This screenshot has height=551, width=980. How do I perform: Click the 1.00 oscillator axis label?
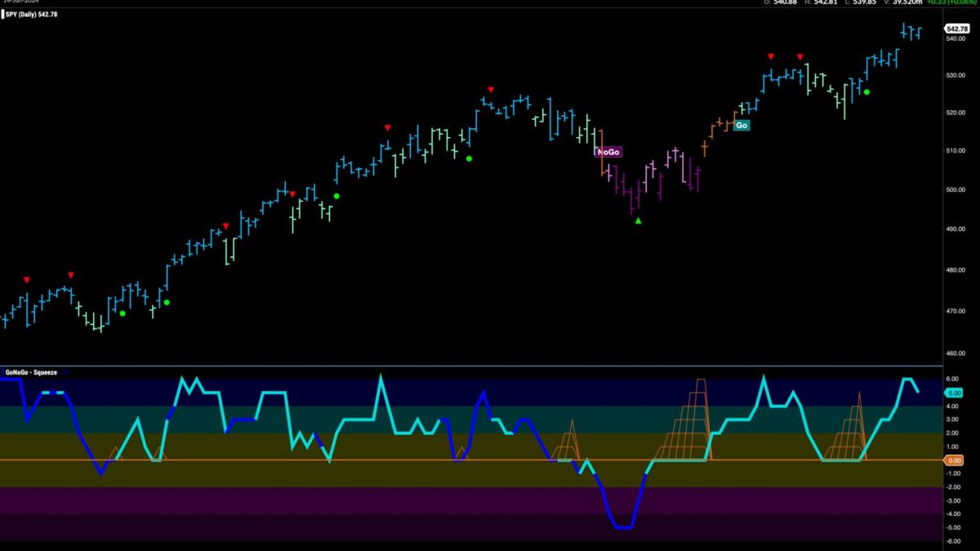click(x=951, y=447)
